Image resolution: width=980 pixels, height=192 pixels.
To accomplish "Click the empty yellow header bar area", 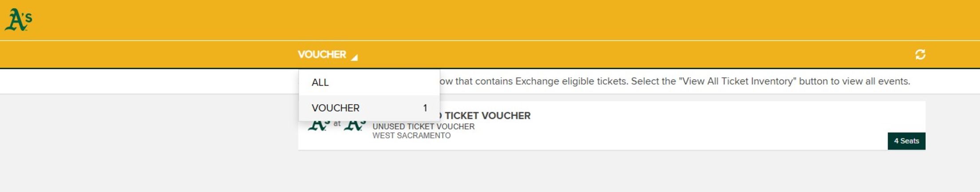I will coord(488,20).
